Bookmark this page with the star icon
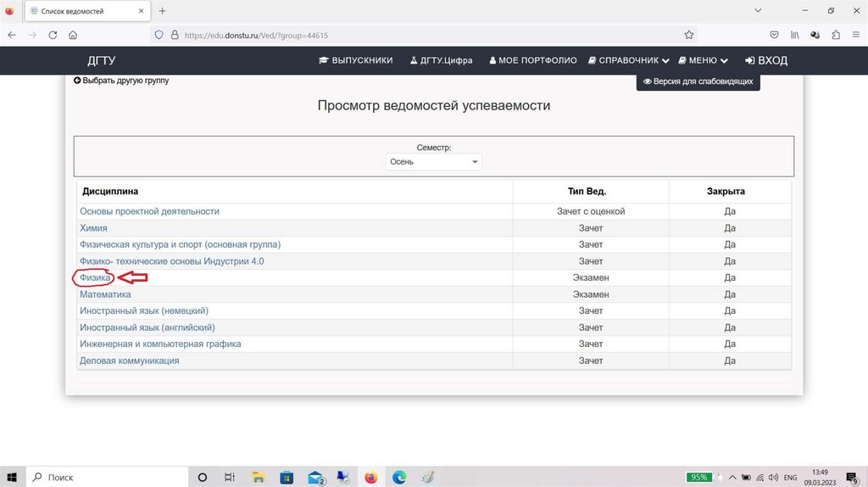The image size is (868, 487). click(689, 36)
